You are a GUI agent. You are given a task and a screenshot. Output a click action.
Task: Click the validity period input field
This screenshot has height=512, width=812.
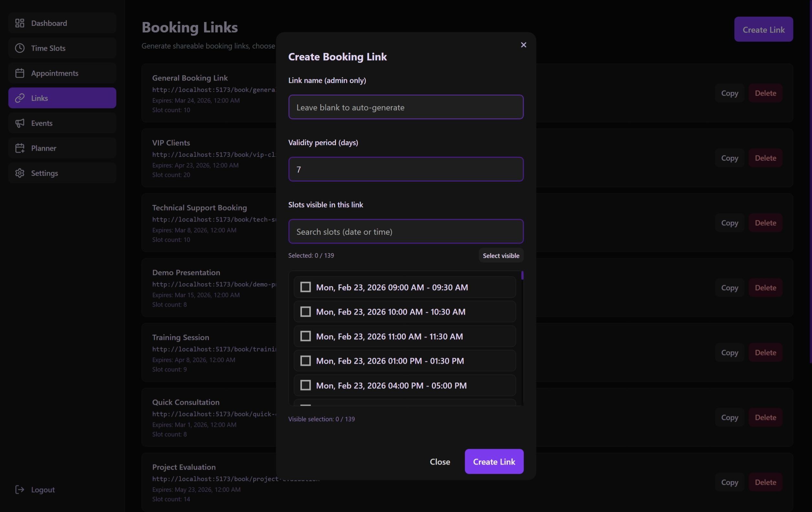(406, 169)
